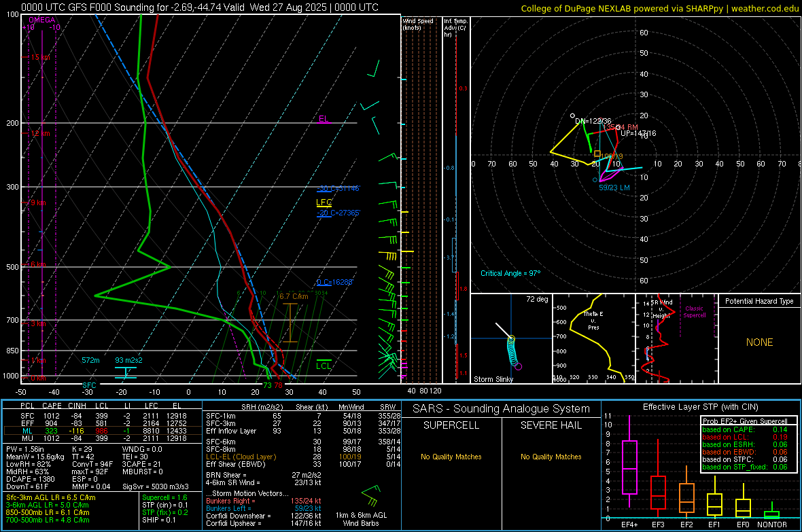Select the magenta "OMEGA" label
Screen dimensions: 802x532
click(x=41, y=20)
